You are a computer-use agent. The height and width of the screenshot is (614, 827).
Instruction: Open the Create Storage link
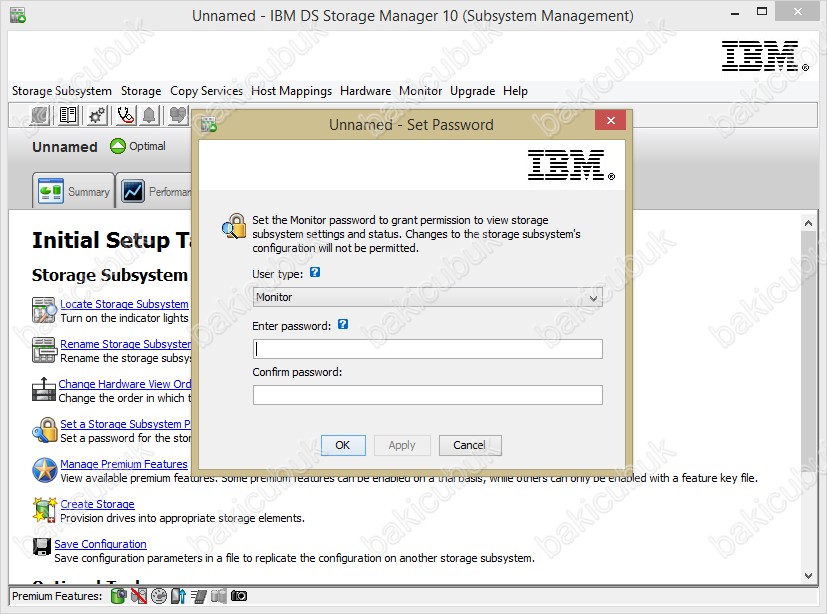click(x=97, y=504)
